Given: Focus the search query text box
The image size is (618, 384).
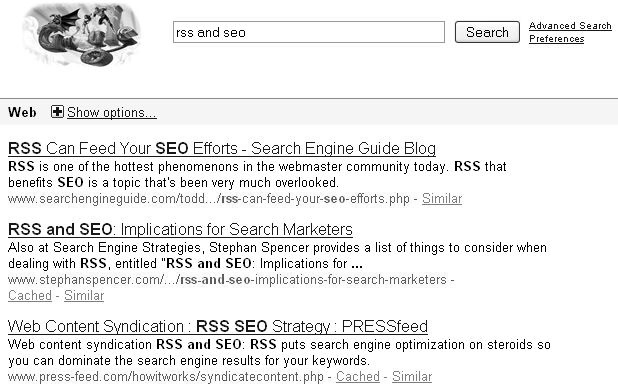Looking at the screenshot, I should (x=309, y=32).
